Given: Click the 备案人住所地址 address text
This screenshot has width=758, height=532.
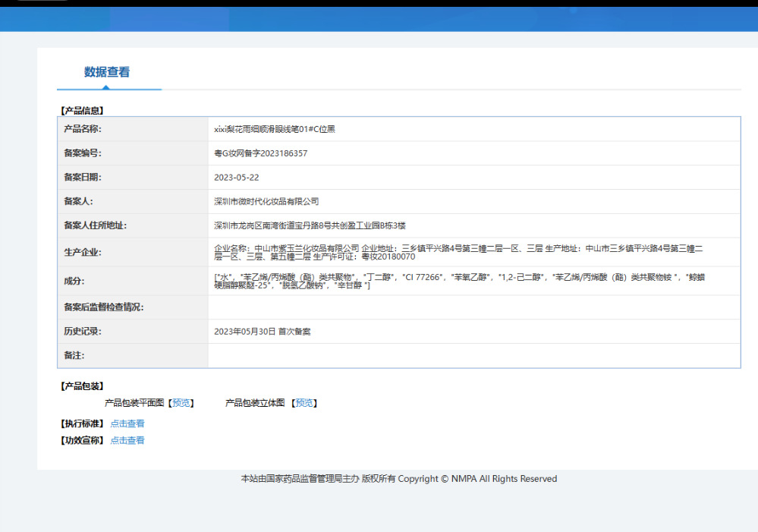Looking at the screenshot, I should [x=310, y=225].
